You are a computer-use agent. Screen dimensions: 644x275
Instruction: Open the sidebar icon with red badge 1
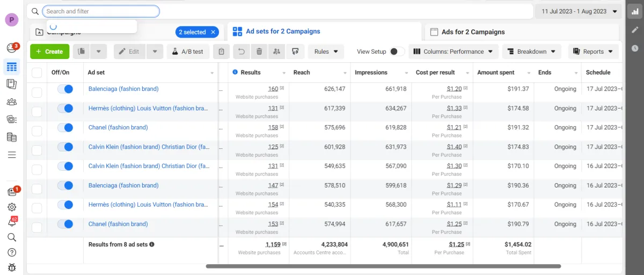tap(12, 191)
